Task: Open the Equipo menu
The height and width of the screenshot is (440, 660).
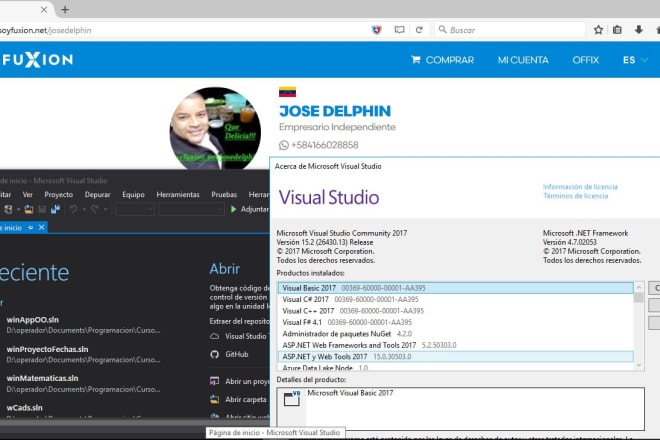Action: (133, 195)
